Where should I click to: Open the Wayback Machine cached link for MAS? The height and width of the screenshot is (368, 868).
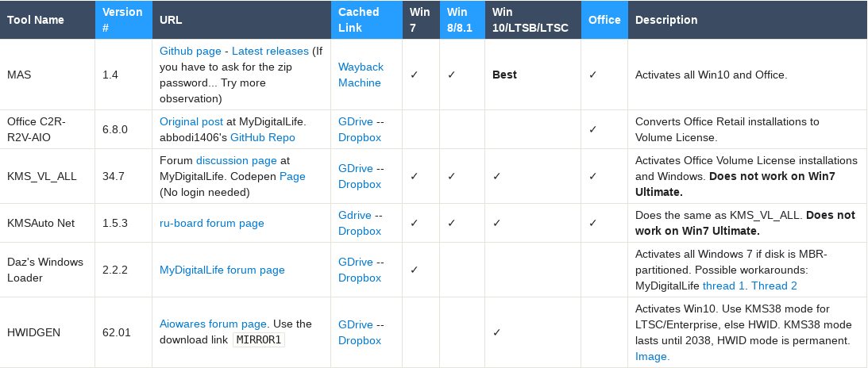[x=361, y=75]
